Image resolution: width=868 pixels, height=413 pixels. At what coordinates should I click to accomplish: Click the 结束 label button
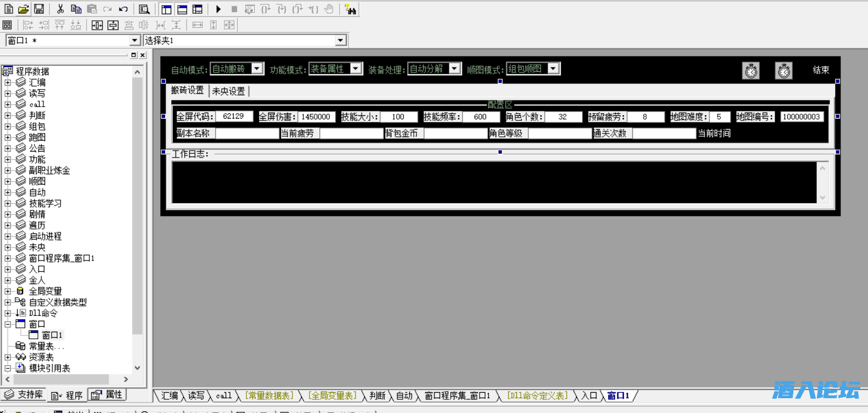pos(821,70)
